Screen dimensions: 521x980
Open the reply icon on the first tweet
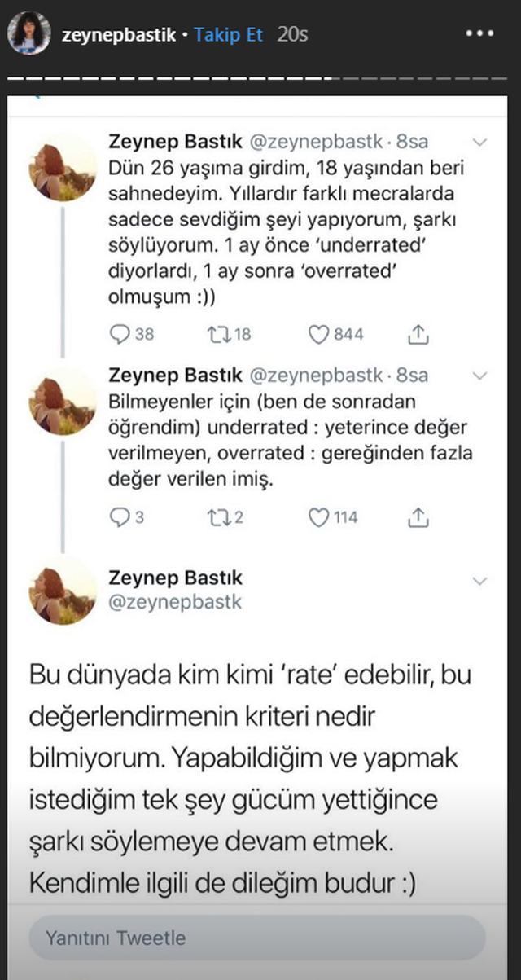[x=121, y=334]
